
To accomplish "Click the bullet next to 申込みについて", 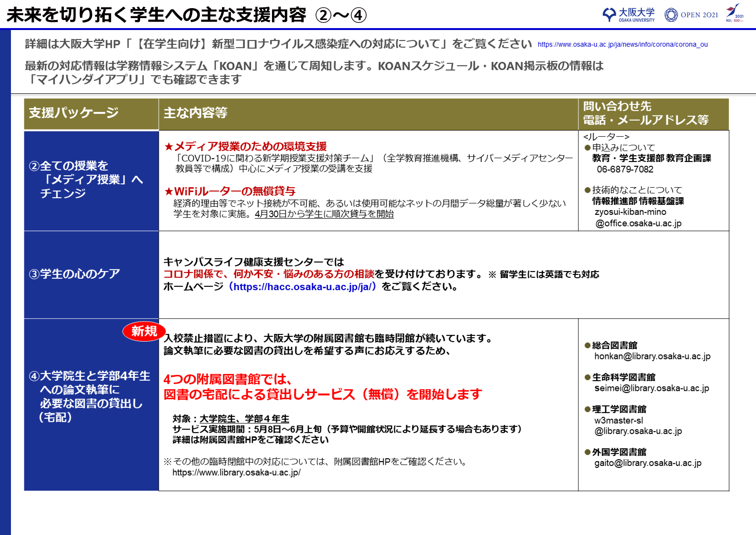I will [x=587, y=148].
